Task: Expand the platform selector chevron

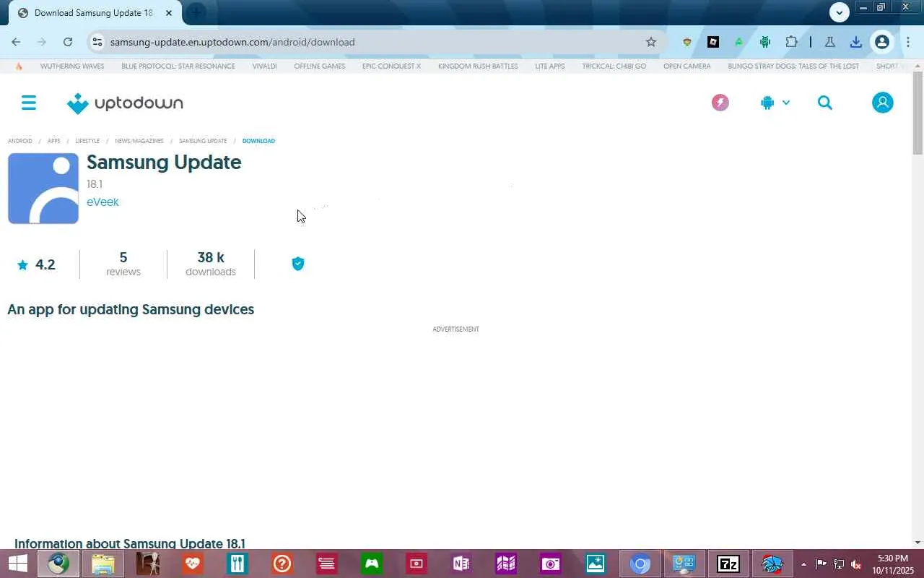Action: (x=786, y=103)
